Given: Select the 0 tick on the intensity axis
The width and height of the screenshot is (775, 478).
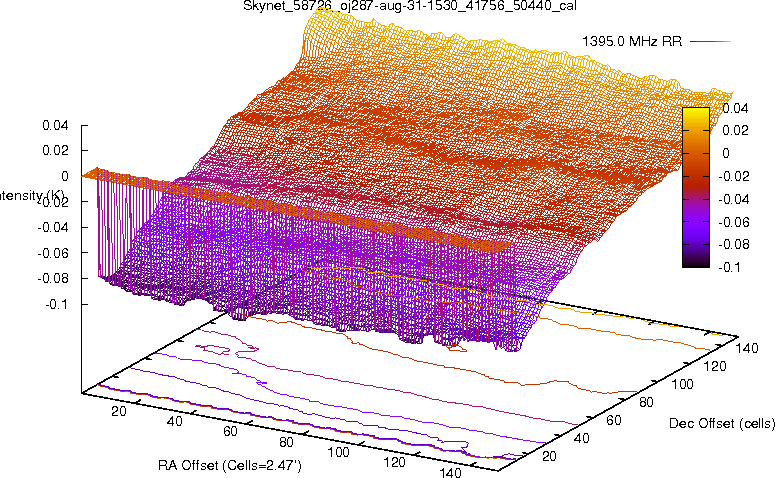Looking at the screenshot, I should [x=65, y=176].
